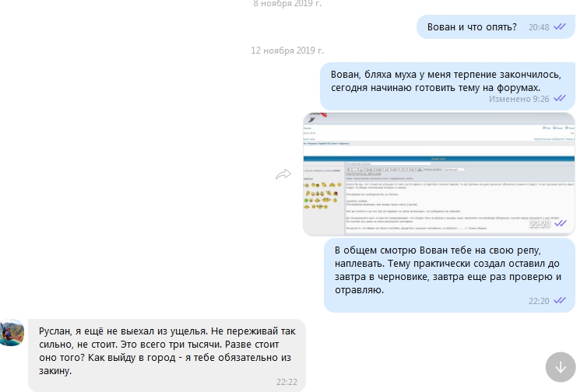Click the 22:20 timestamp in the text bubble

tap(539, 301)
